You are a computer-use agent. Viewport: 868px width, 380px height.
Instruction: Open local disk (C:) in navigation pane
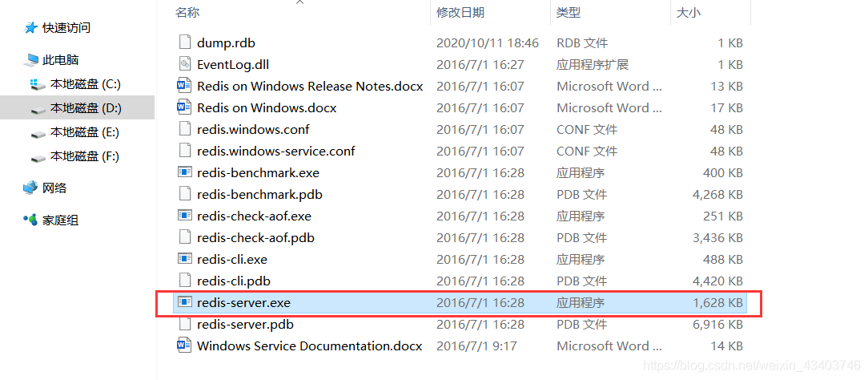click(x=85, y=84)
